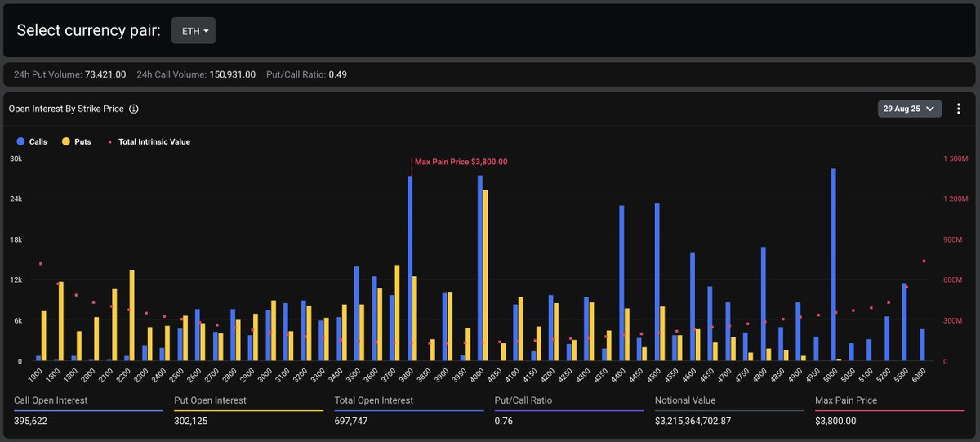Open the ETH currency pair dropdown
The image size is (980, 442).
(194, 31)
